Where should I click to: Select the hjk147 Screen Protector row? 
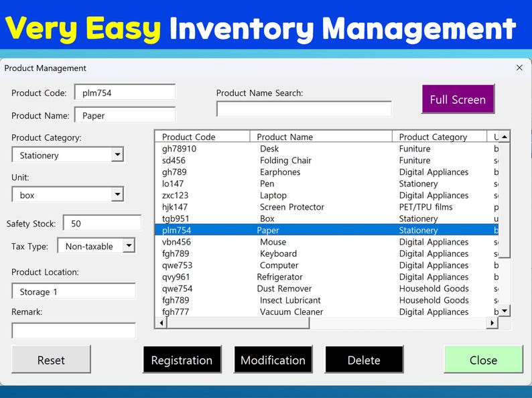coord(327,207)
